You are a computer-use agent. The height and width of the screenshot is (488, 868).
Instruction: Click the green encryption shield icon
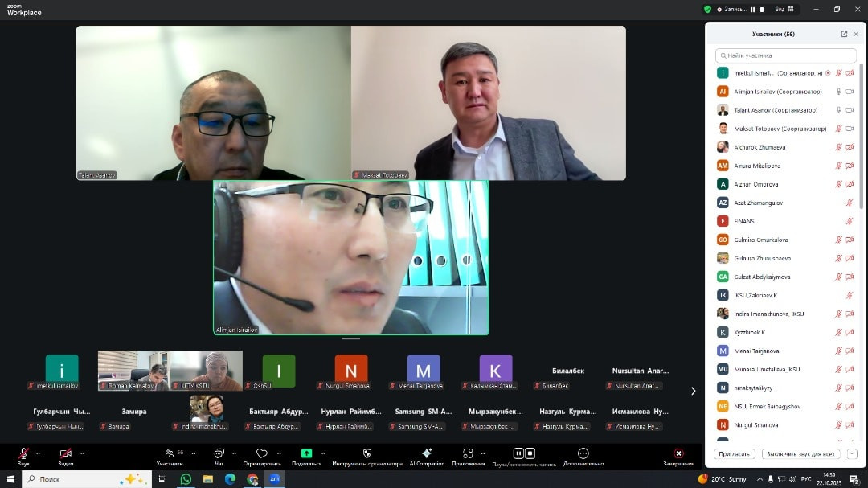tap(707, 9)
